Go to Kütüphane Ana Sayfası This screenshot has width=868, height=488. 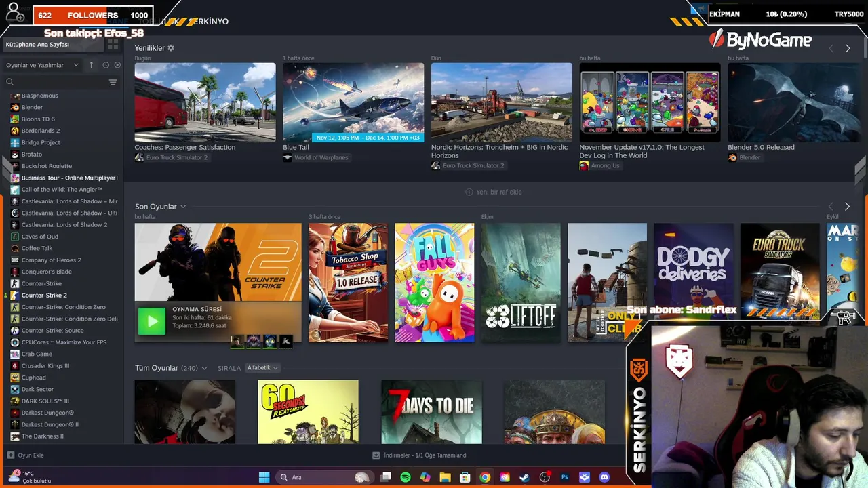[53, 44]
